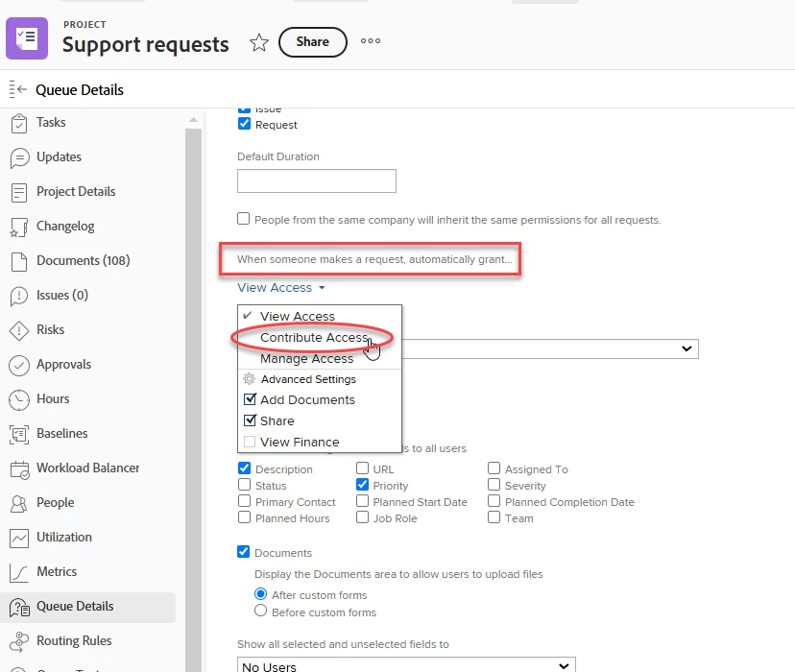Open the three-dot more options menu

pyautogui.click(x=370, y=41)
